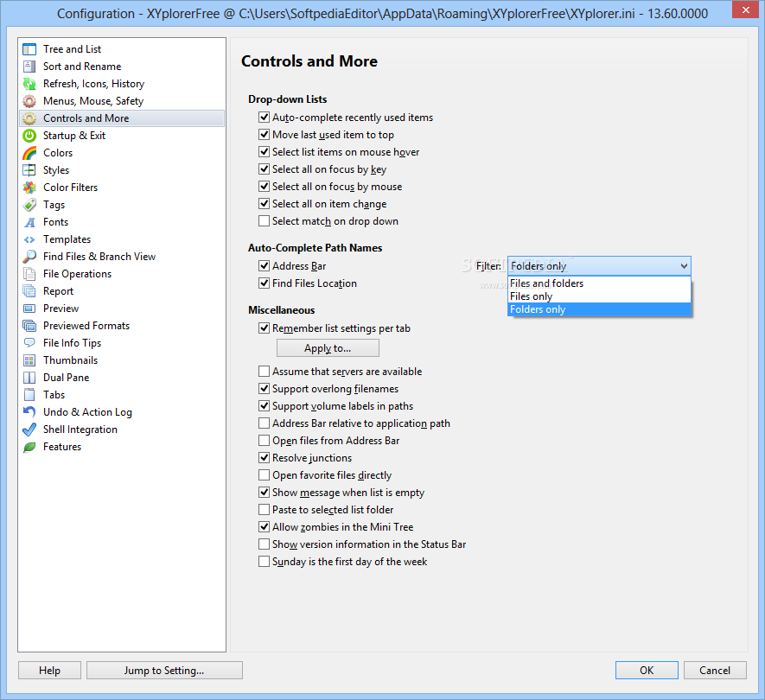This screenshot has height=700, width=765.
Task: Uncheck Resolve junctions
Action: [264, 458]
